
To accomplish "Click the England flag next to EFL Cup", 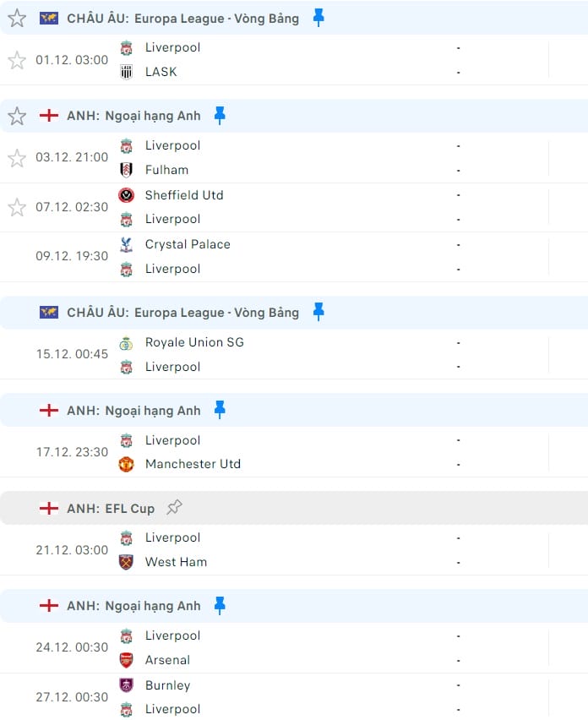I will pos(49,509).
